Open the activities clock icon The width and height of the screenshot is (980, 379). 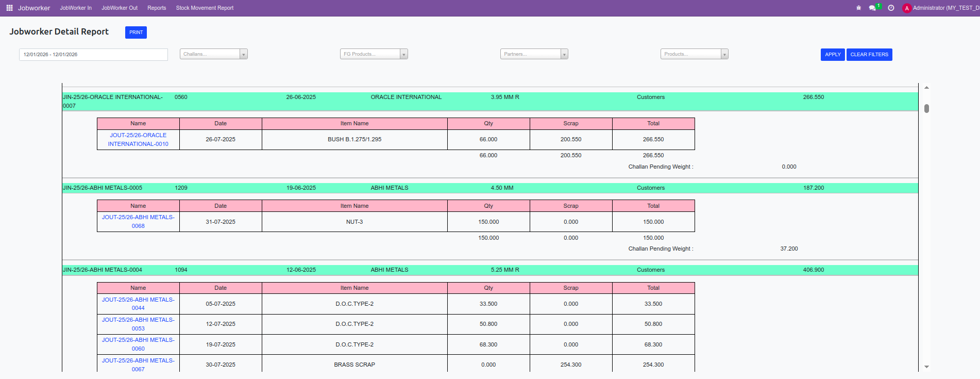[x=891, y=8]
